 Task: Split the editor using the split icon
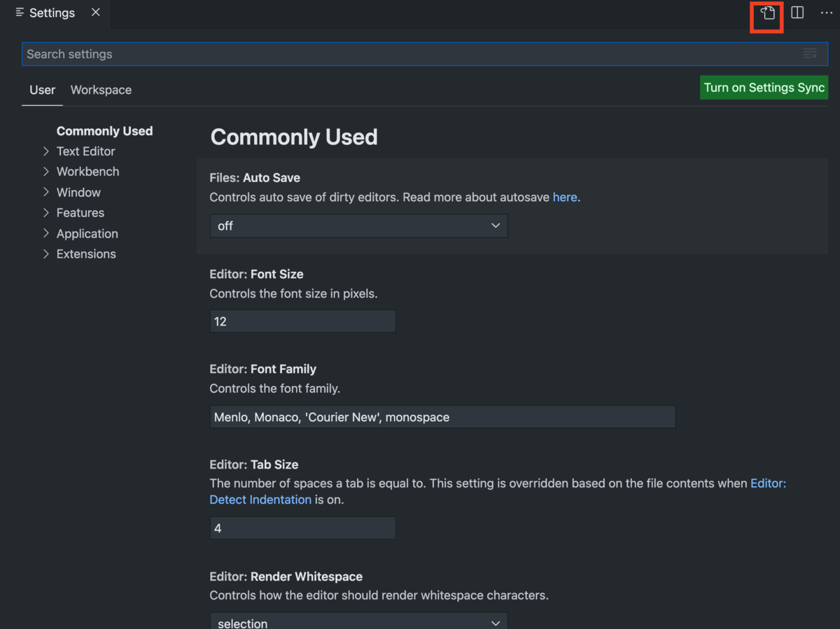pyautogui.click(x=797, y=13)
